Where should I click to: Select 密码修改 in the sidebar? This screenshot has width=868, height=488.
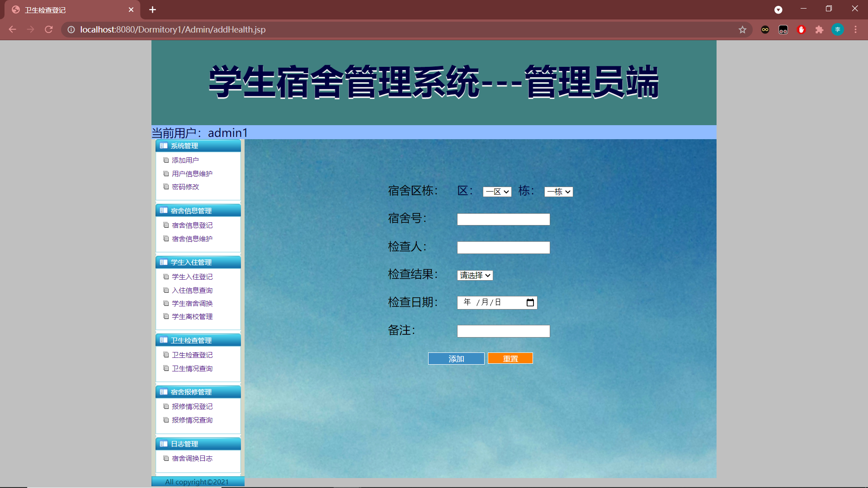pyautogui.click(x=185, y=186)
